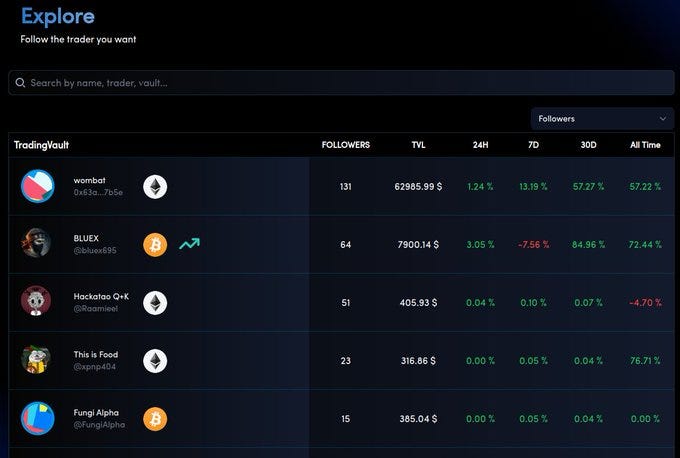
Task: Select the This is Food vault name
Action: click(x=96, y=354)
